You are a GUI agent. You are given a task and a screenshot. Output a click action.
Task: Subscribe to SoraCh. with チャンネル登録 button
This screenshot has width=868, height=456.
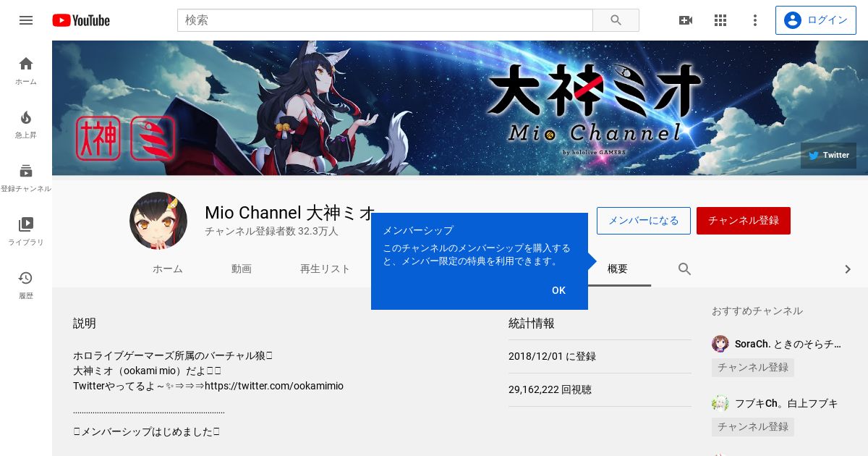click(x=753, y=368)
